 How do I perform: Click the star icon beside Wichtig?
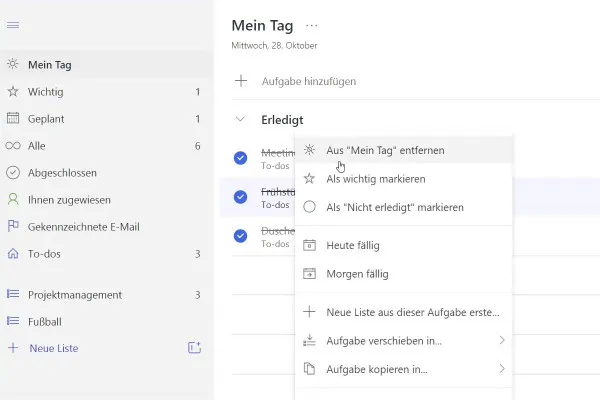13,91
